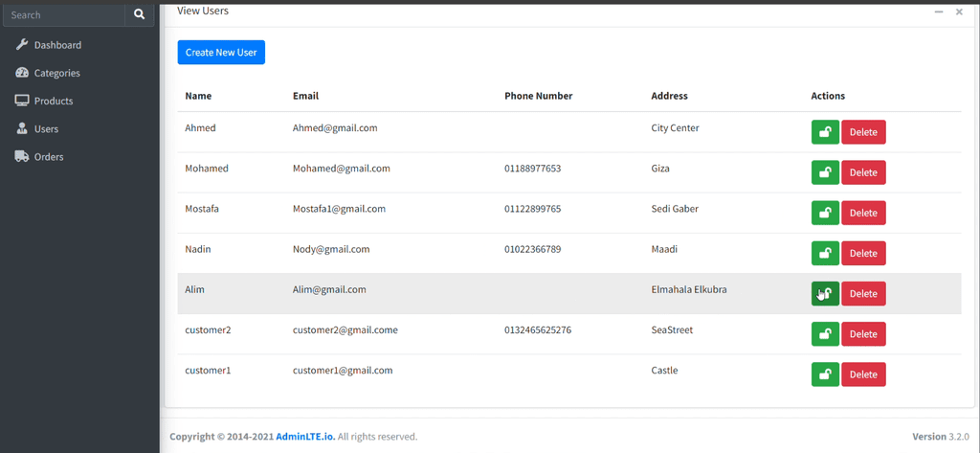Click Create New User button
The height and width of the screenshot is (453, 980).
pos(221,53)
